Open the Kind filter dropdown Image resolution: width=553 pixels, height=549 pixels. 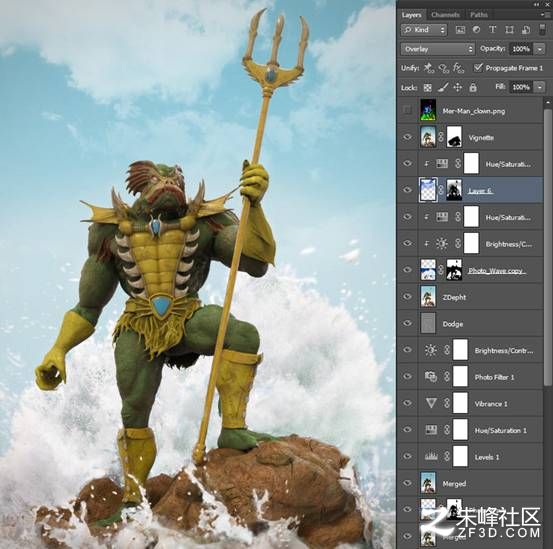click(424, 30)
